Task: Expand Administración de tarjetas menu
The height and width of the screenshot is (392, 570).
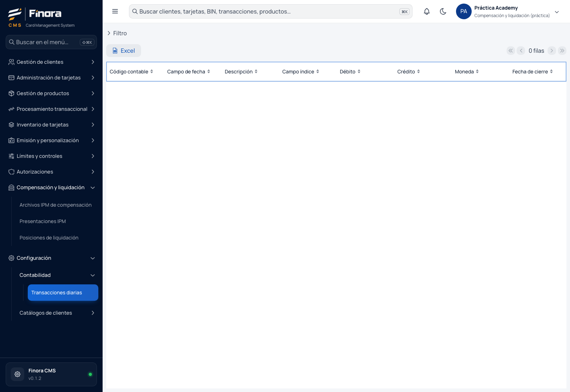Action: (51, 78)
